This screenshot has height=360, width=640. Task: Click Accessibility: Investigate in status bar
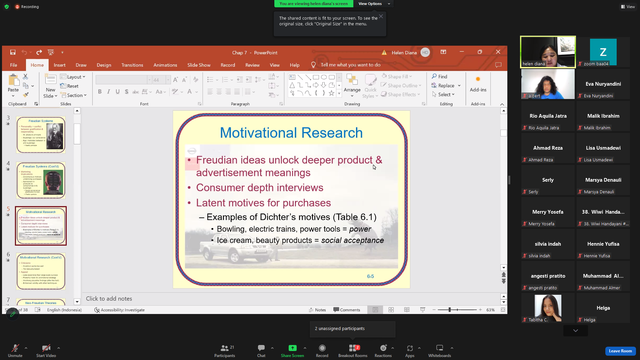[119, 310]
